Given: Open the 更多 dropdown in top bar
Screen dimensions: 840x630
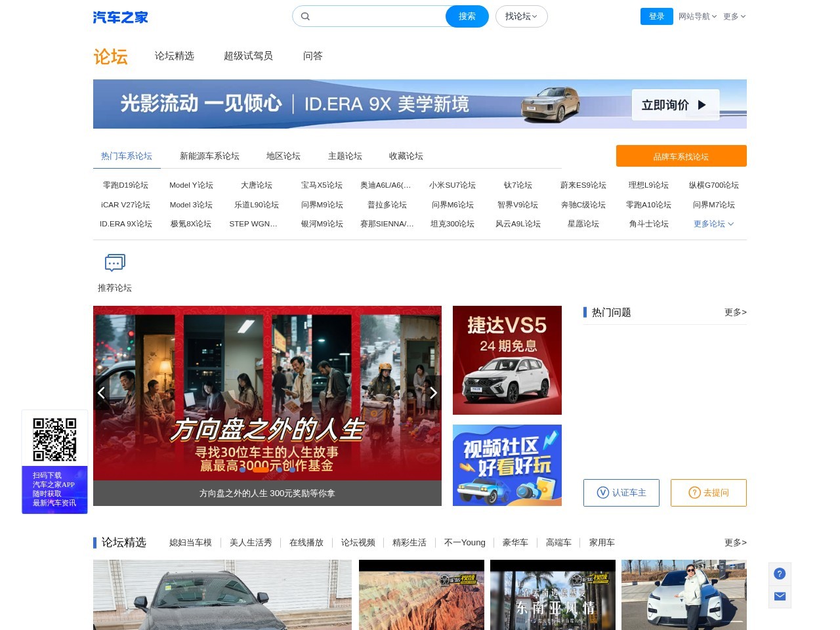Looking at the screenshot, I should (734, 16).
